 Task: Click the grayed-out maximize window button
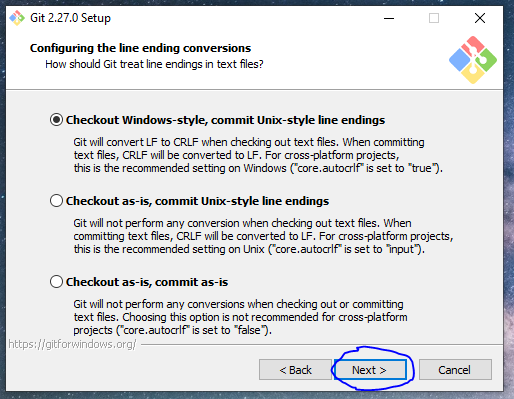434,18
